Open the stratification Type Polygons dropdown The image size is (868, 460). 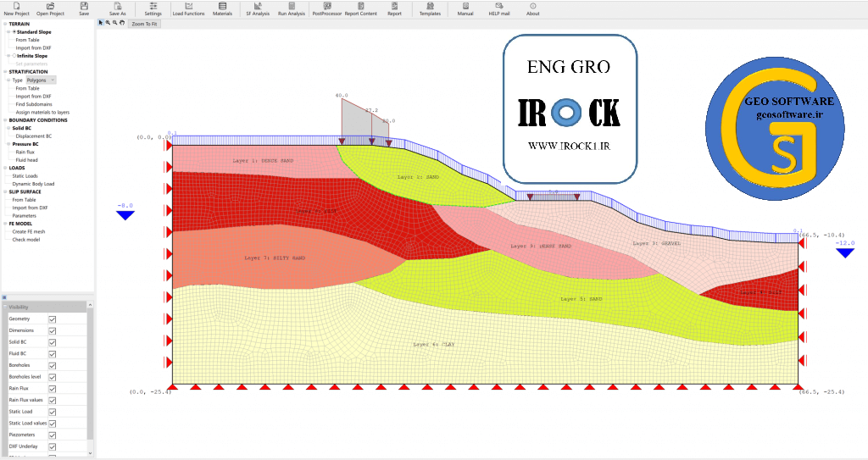(41, 80)
